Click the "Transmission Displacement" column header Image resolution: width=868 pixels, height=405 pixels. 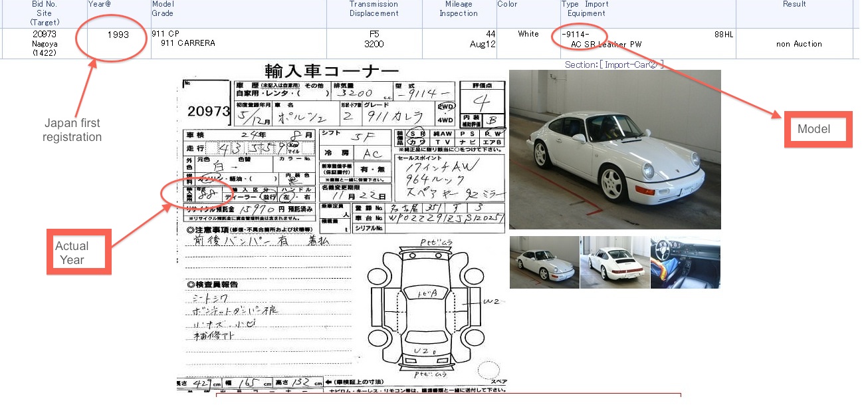[374, 8]
